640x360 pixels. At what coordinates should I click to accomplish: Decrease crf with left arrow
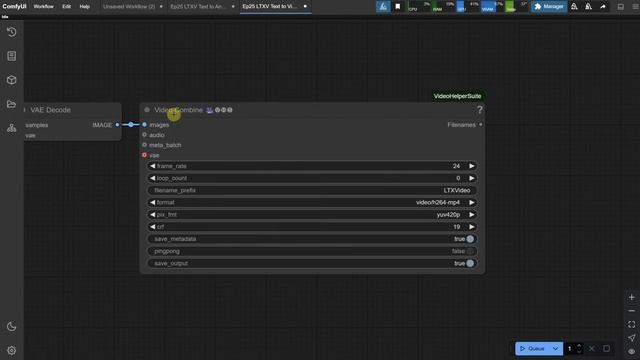[x=152, y=227]
